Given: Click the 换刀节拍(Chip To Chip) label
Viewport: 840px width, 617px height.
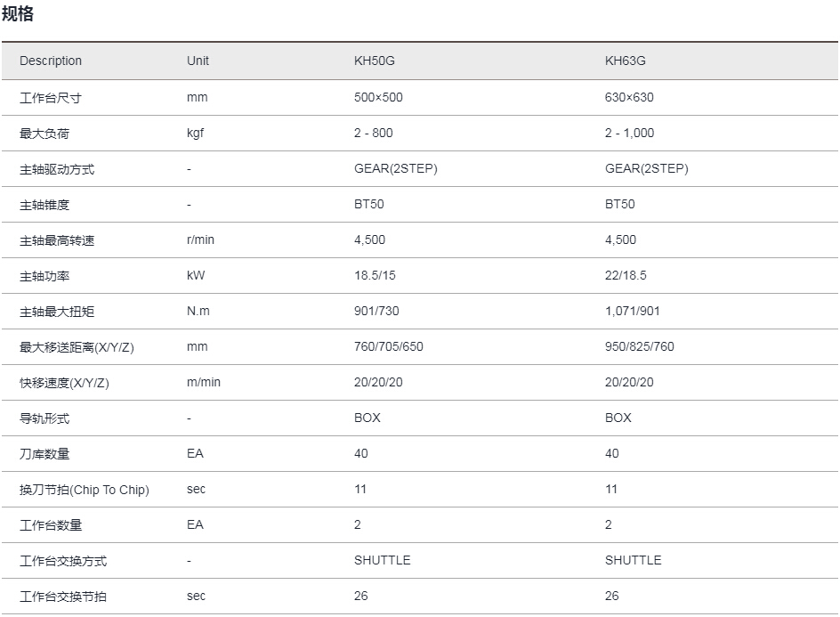Looking at the screenshot, I should (84, 489).
